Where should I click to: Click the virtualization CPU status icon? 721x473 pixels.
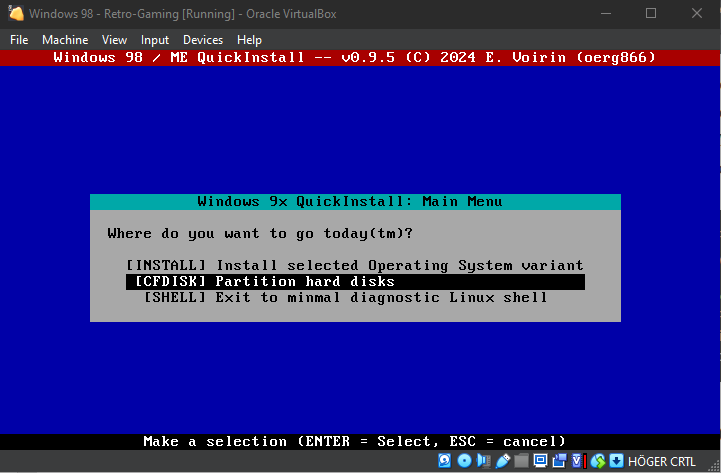pyautogui.click(x=579, y=461)
